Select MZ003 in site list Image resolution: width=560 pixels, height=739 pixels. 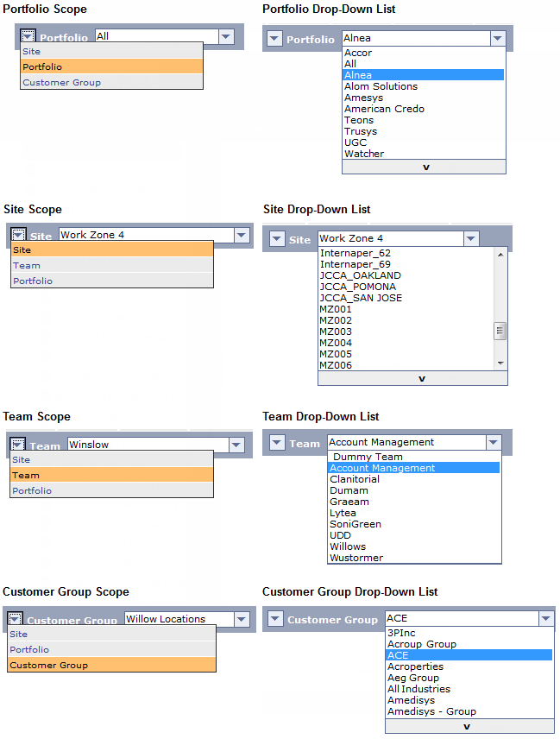click(406, 332)
